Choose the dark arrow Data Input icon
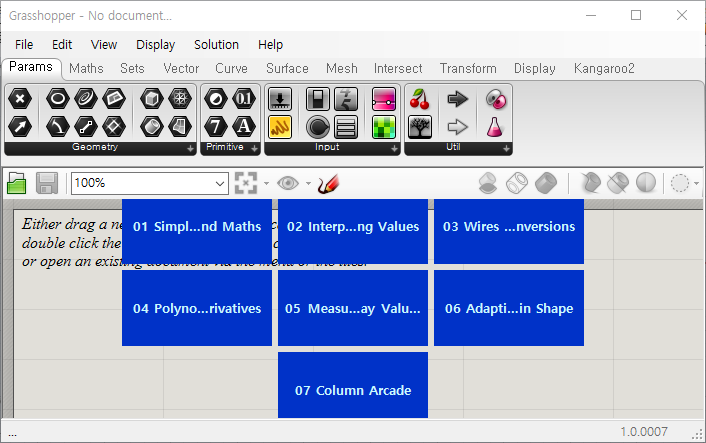The width and height of the screenshot is (706, 443). 457,99
